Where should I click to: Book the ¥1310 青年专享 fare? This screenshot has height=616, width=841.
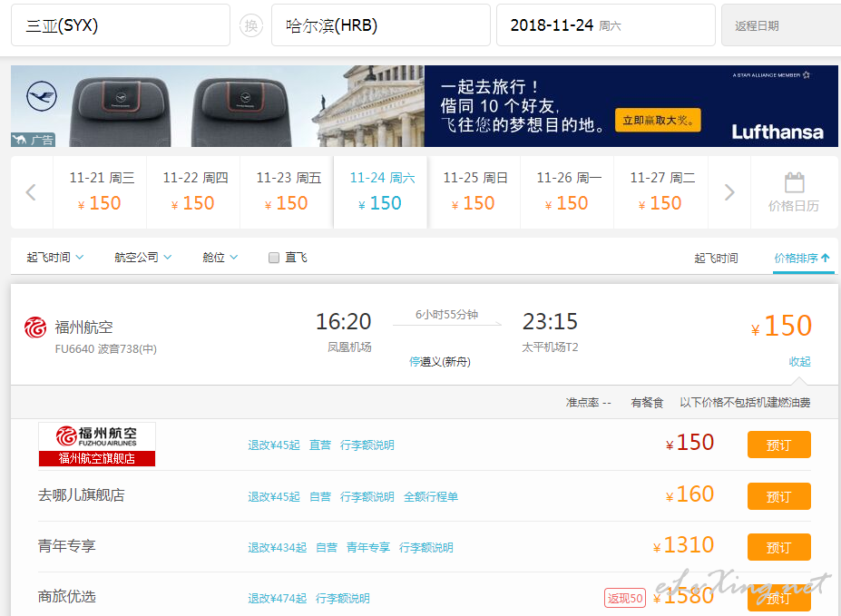tap(778, 547)
